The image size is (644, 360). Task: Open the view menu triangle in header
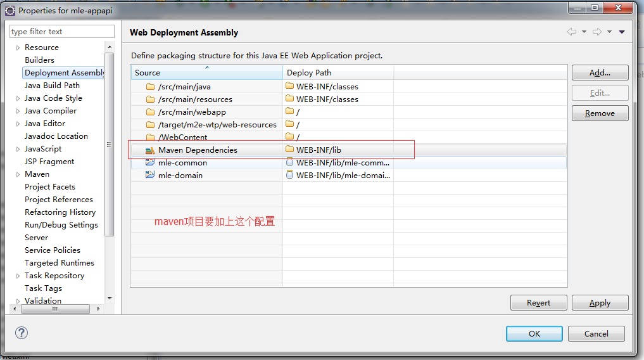622,32
